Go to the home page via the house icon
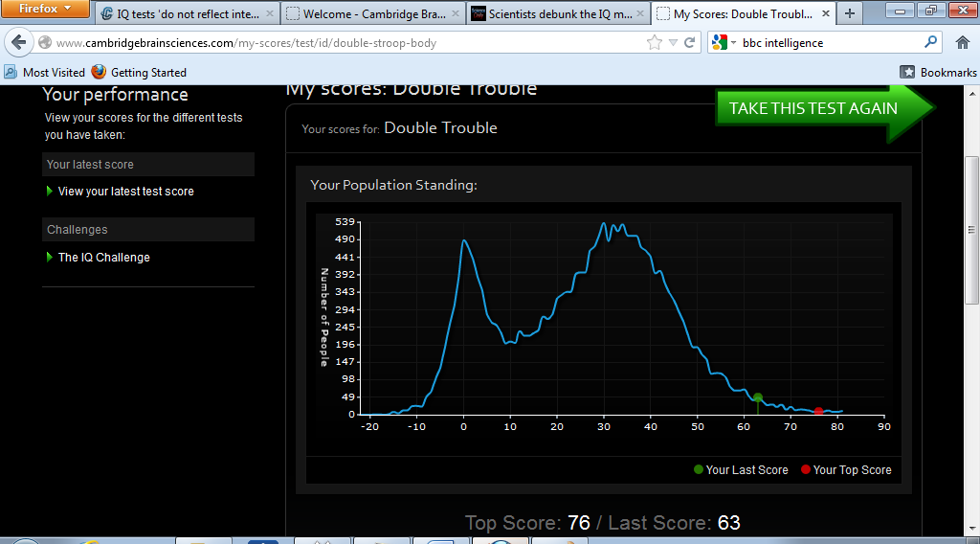 point(963,42)
